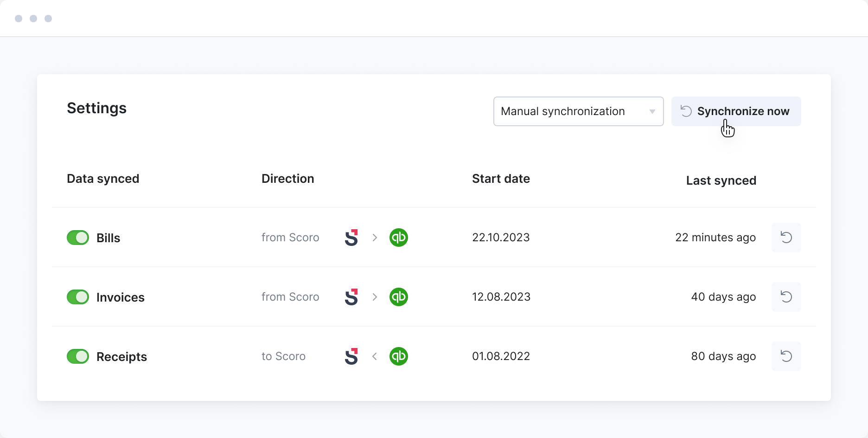
Task: Click the Direction column header
Action: click(x=287, y=179)
